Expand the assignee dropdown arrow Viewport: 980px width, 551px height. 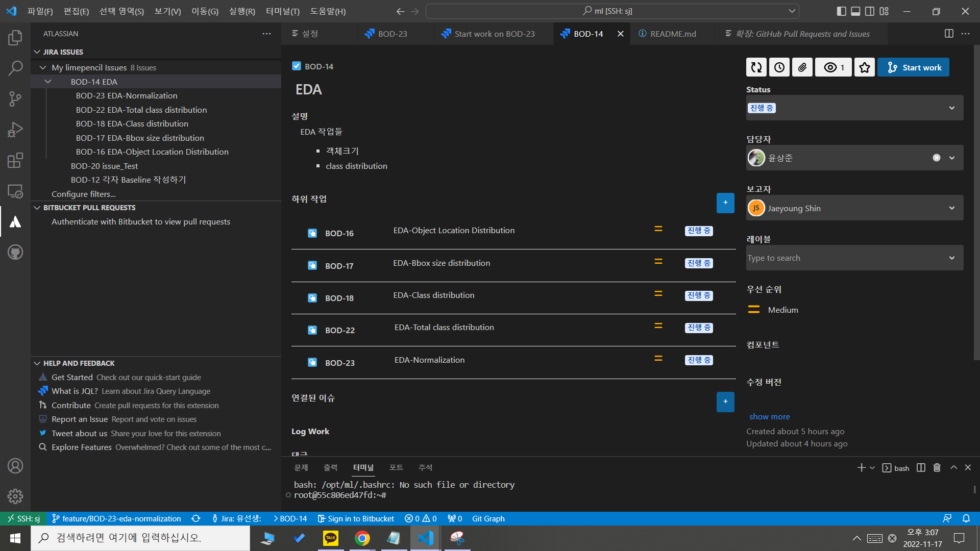click(x=952, y=158)
